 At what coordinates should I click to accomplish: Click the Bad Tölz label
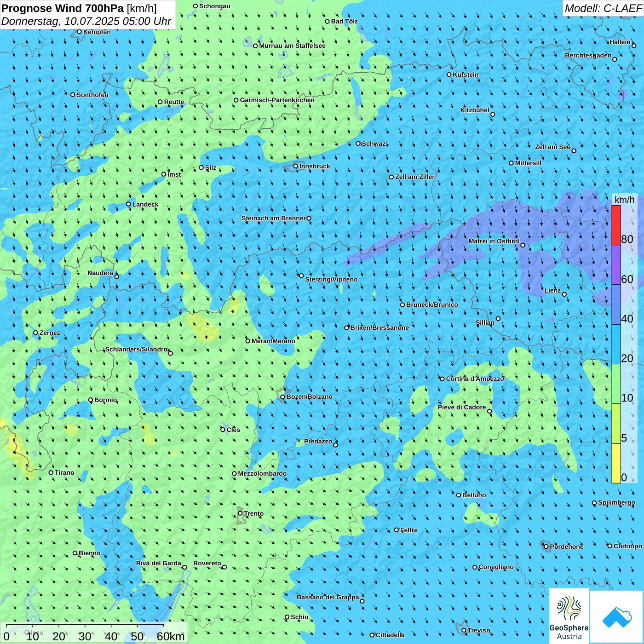(344, 21)
